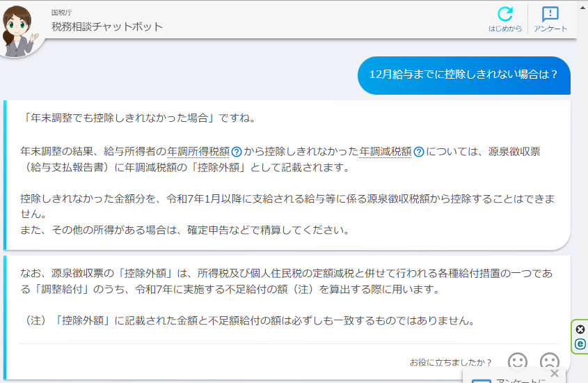
Task: Open the アンケート survey icon
Action: coord(550,19)
